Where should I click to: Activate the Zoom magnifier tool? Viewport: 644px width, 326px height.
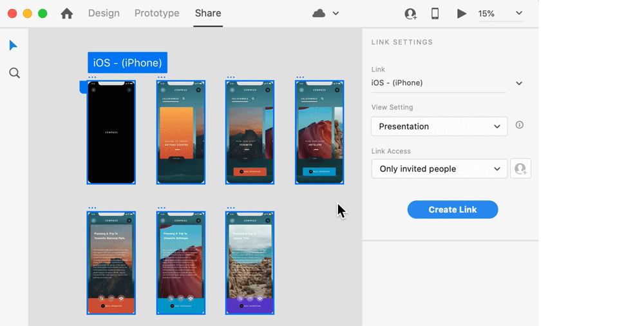pyautogui.click(x=14, y=73)
